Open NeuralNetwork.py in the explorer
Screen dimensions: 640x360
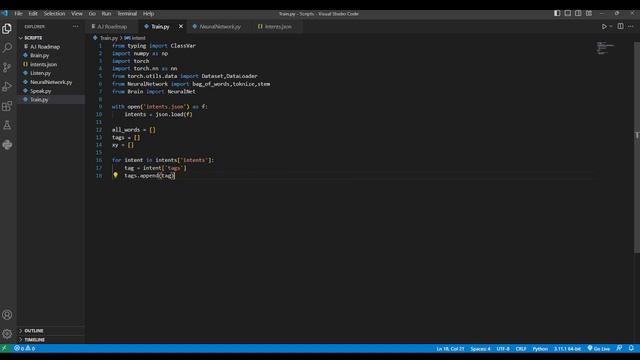coord(51,82)
